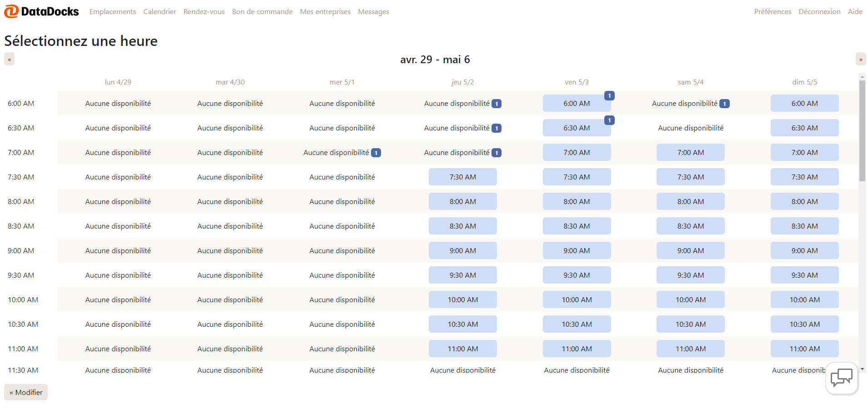
Task: Click badge next to Thursday 6:30 AM unavailability
Action: [497, 128]
